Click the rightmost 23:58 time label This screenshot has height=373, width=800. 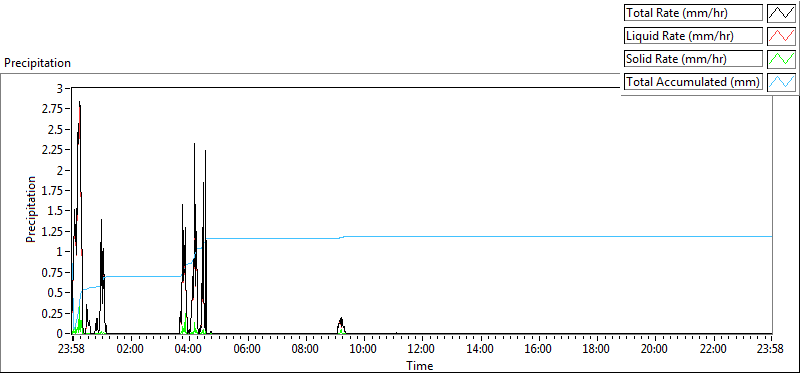[771, 350]
